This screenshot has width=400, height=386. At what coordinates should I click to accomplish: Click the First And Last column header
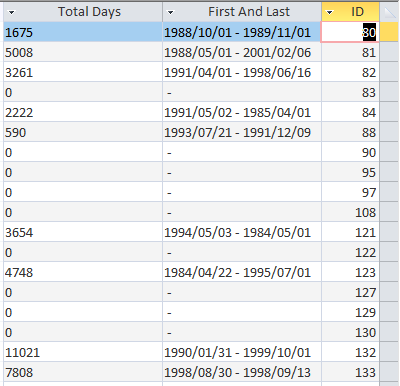pyautogui.click(x=242, y=12)
